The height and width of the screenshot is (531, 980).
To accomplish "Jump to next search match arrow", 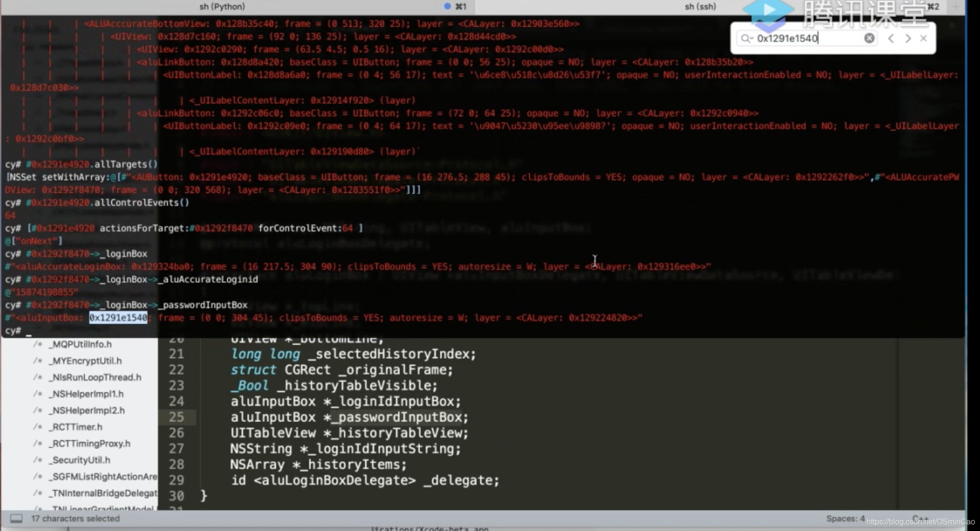I will point(908,38).
